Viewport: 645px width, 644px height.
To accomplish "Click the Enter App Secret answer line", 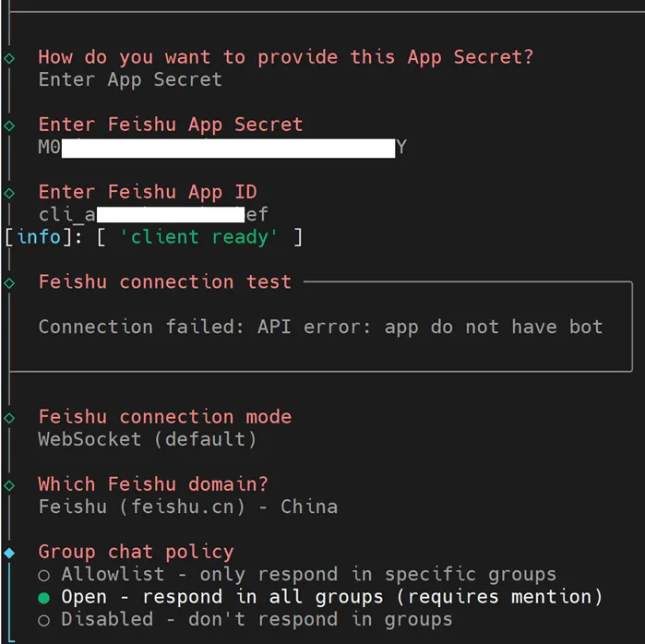I will click(130, 80).
